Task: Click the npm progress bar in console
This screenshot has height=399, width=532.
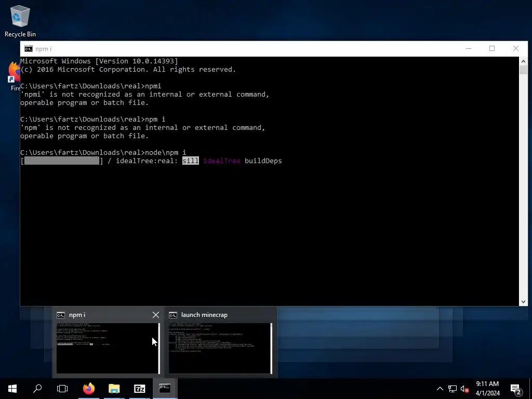Action: [62, 161]
